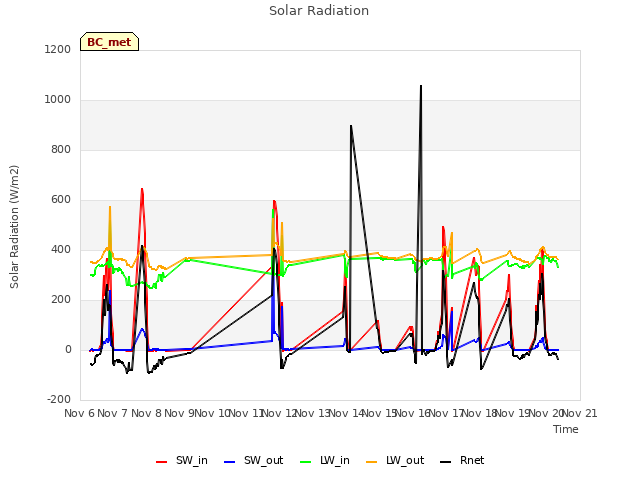640x480 pixels.
Task: Click the Time axis label
Action: coord(566,429)
